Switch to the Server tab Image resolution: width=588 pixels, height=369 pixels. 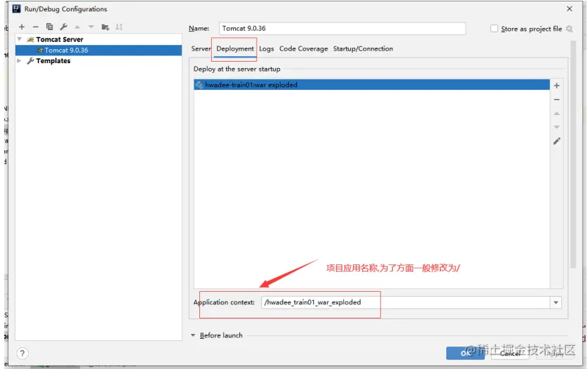pyautogui.click(x=201, y=48)
